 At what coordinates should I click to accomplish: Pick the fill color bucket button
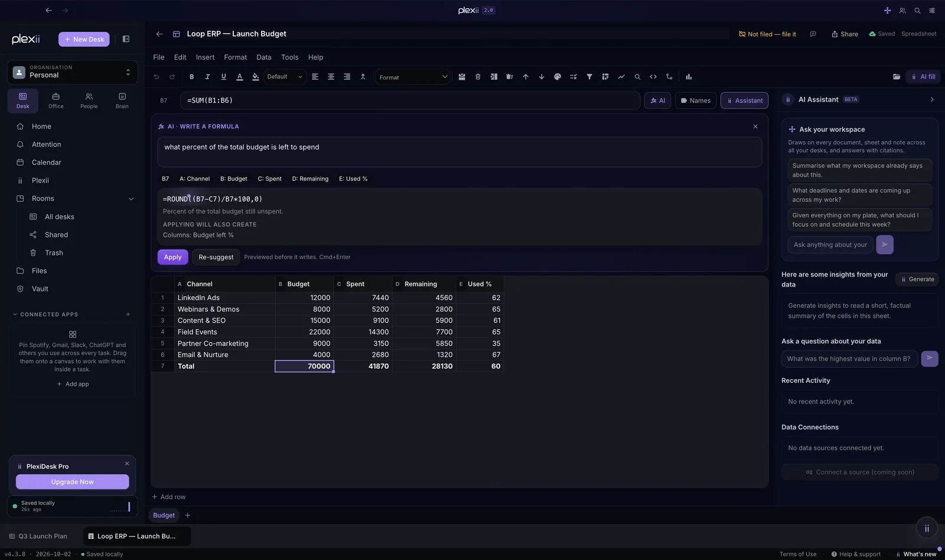point(255,77)
